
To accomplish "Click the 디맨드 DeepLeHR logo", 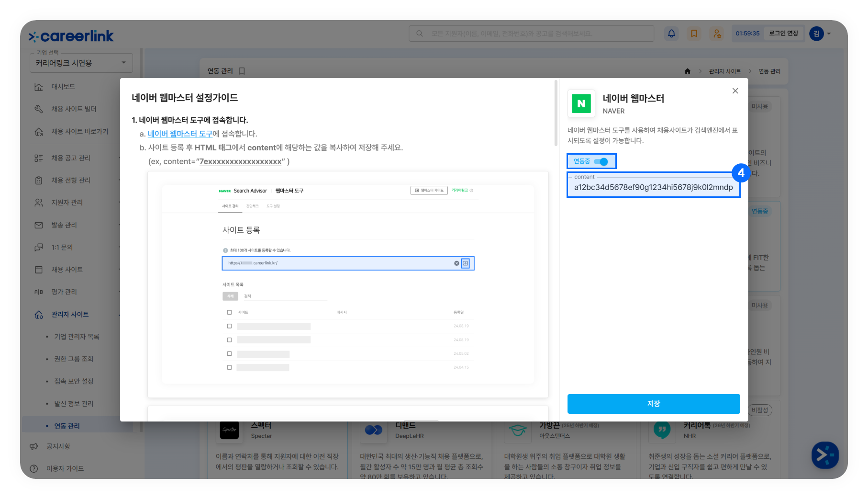I will pyautogui.click(x=374, y=430).
